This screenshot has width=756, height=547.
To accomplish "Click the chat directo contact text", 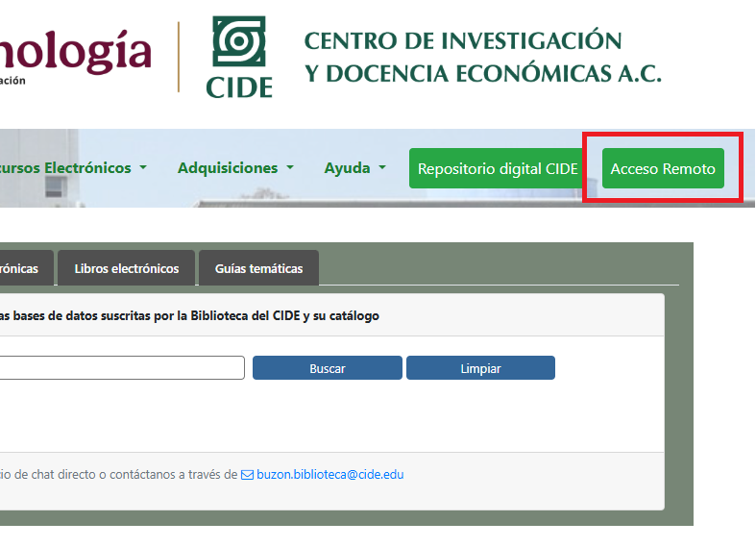I will [x=118, y=475].
